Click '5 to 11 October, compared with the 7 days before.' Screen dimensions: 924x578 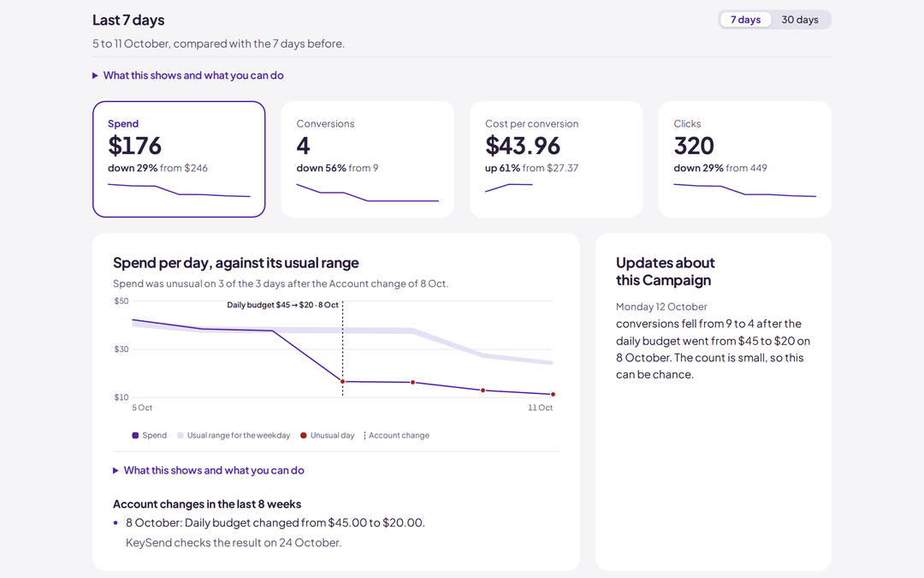(219, 44)
